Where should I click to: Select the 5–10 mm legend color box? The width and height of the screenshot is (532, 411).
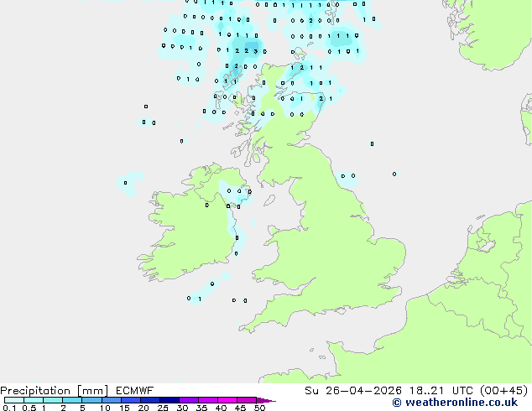(x=91, y=400)
